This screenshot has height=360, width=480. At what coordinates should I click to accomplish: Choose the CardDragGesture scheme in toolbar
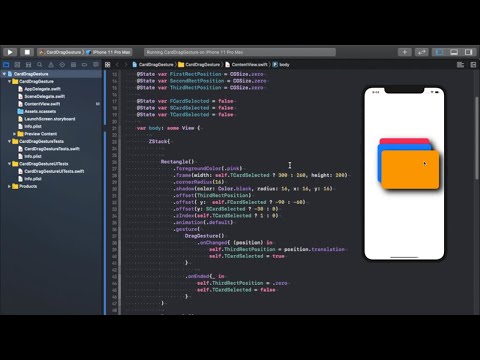(60, 52)
